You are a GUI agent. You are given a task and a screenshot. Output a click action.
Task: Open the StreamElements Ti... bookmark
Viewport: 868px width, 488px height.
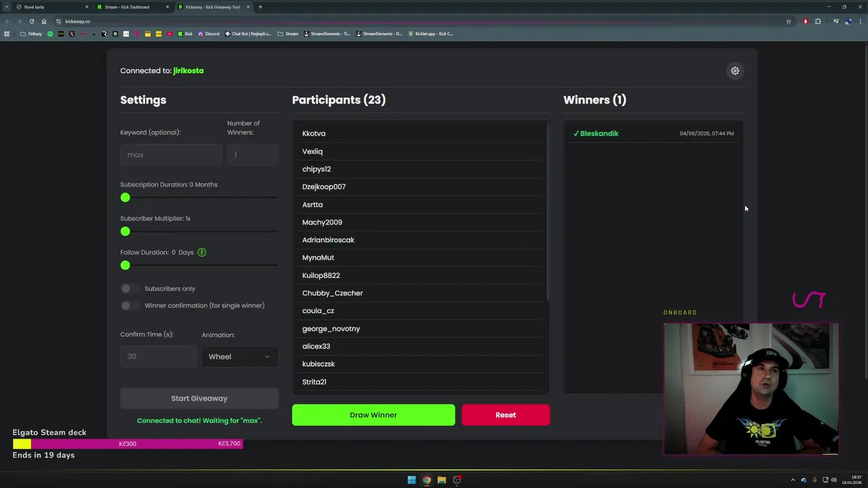tap(327, 33)
